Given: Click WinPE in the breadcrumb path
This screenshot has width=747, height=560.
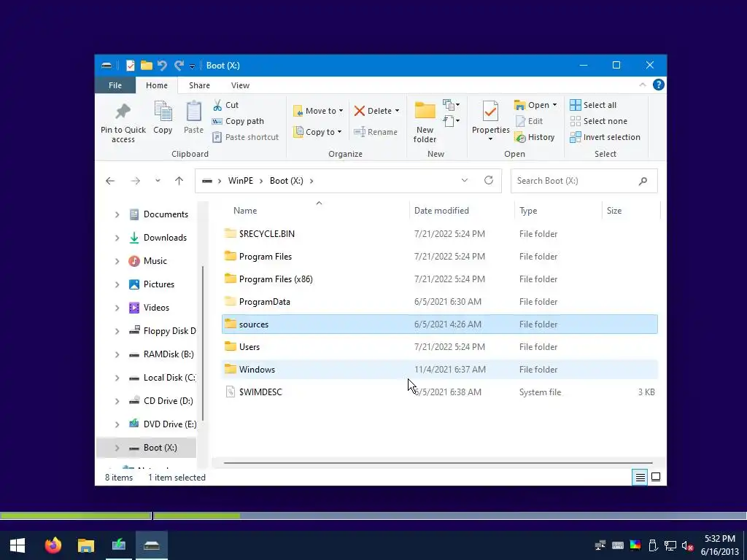Looking at the screenshot, I should [241, 181].
